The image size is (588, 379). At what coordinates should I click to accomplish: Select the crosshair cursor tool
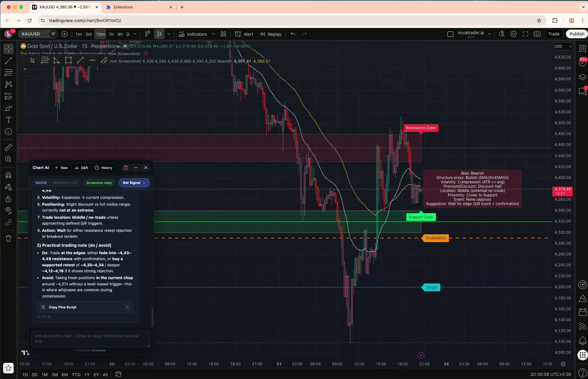click(8, 49)
